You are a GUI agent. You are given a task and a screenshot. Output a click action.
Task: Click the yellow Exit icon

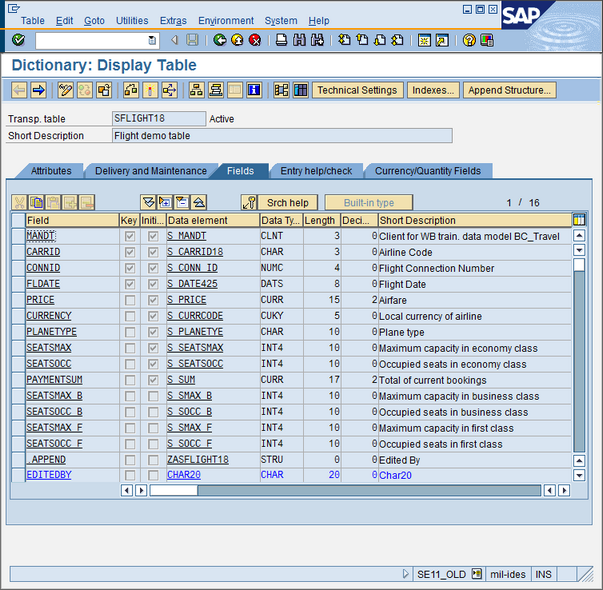[237, 40]
